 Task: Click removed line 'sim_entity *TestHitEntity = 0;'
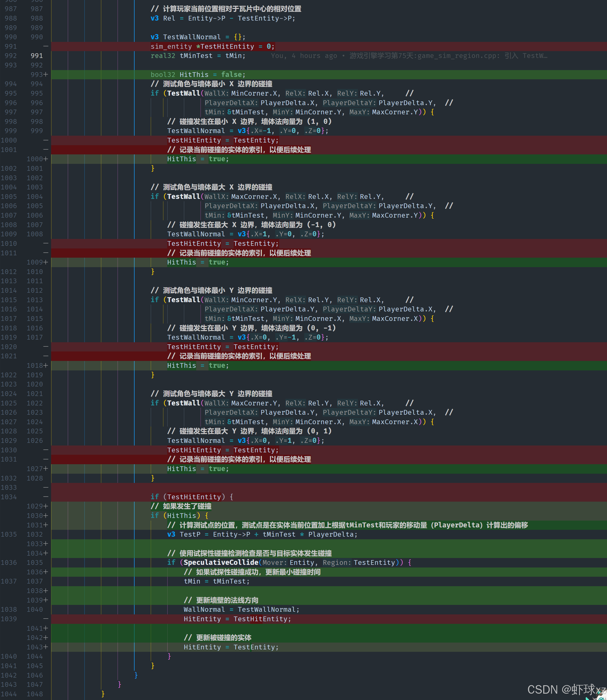coord(213,46)
